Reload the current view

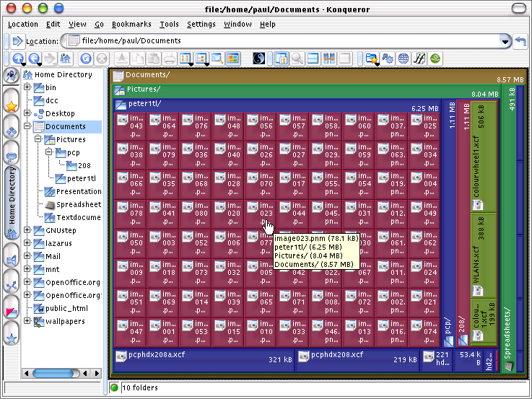86,58
